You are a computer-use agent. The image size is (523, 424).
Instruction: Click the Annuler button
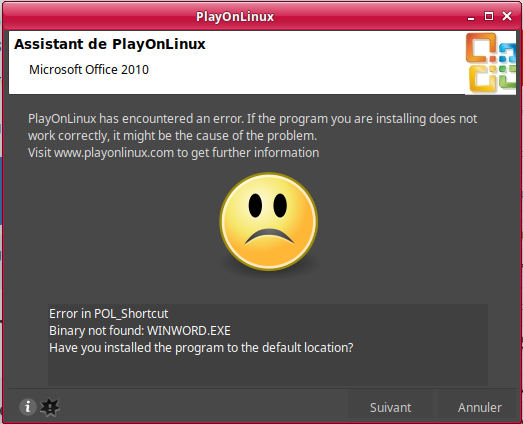point(479,407)
